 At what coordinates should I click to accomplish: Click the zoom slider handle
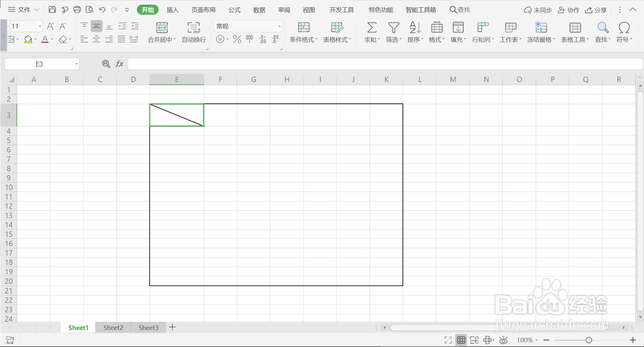pyautogui.click(x=589, y=340)
